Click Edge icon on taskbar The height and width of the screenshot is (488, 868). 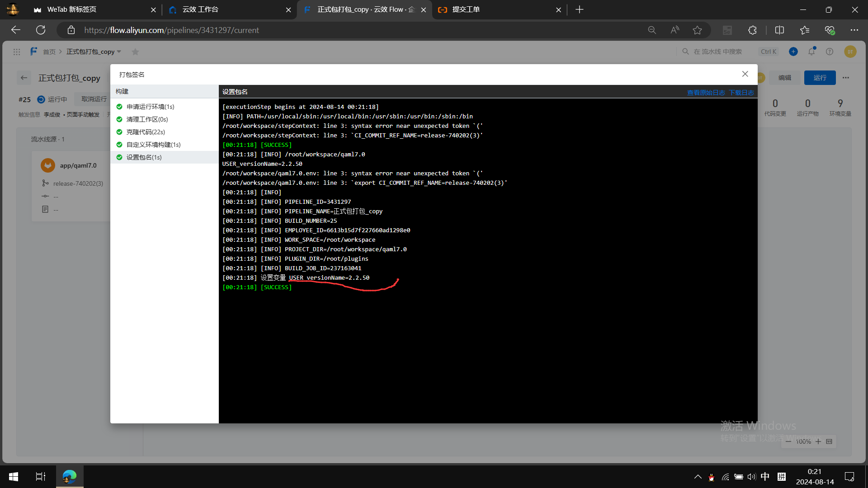click(x=70, y=477)
